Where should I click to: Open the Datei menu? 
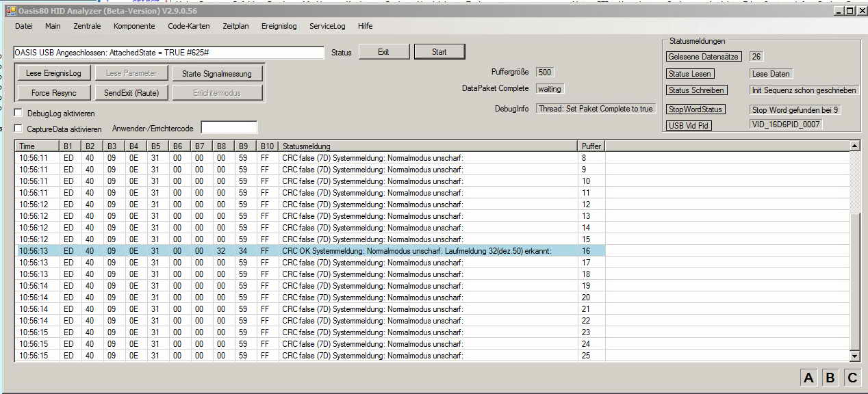[x=23, y=26]
